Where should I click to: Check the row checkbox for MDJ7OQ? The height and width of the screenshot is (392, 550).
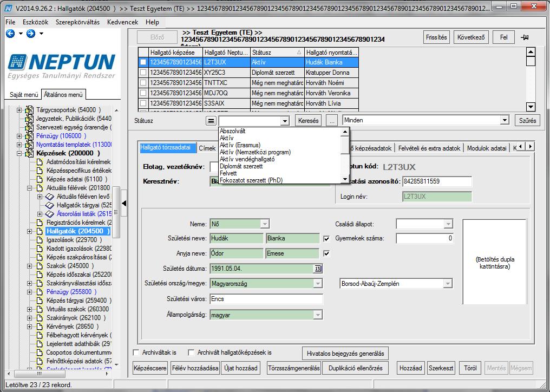point(143,93)
